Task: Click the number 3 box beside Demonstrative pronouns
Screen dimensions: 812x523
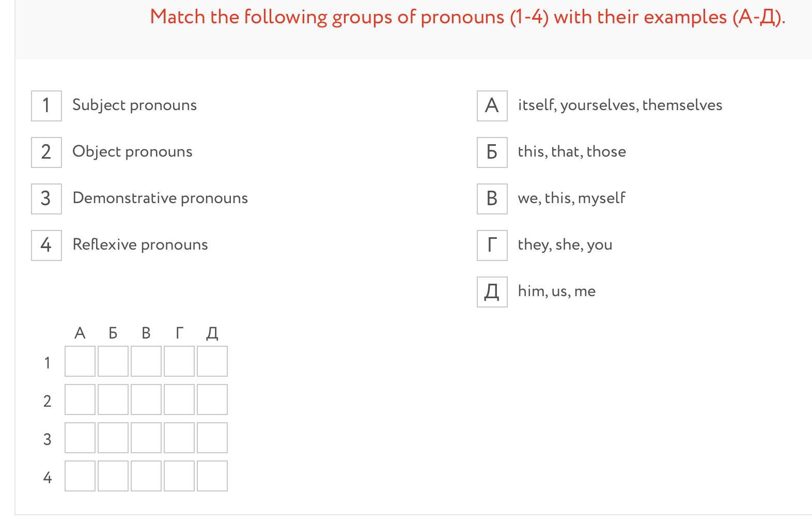Action: click(x=46, y=199)
